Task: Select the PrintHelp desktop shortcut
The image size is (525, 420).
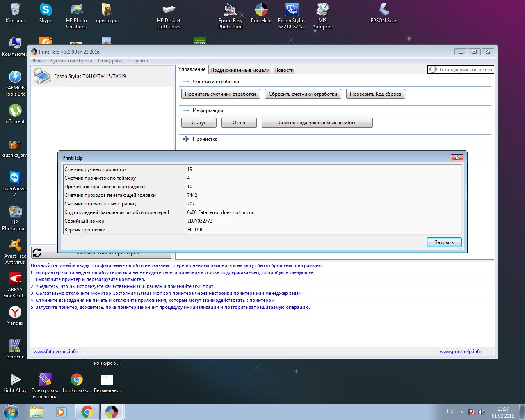Action: tap(261, 13)
